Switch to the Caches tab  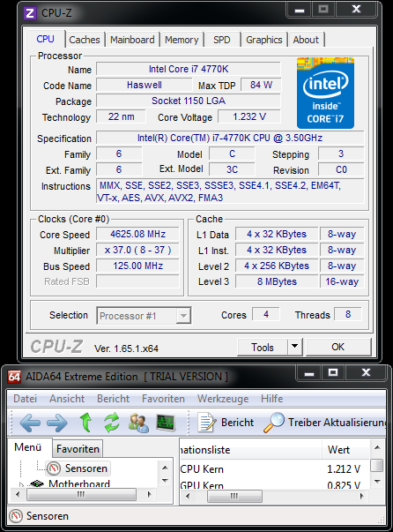(85, 40)
